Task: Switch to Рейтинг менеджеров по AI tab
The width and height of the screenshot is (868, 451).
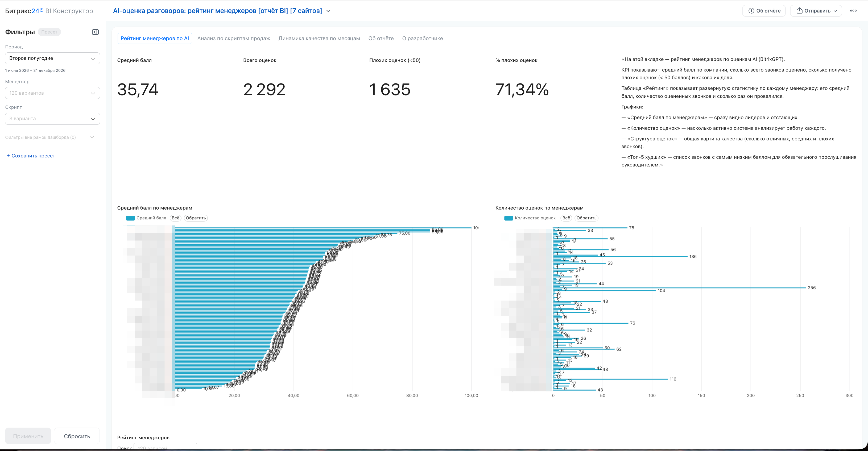Action: coord(155,38)
